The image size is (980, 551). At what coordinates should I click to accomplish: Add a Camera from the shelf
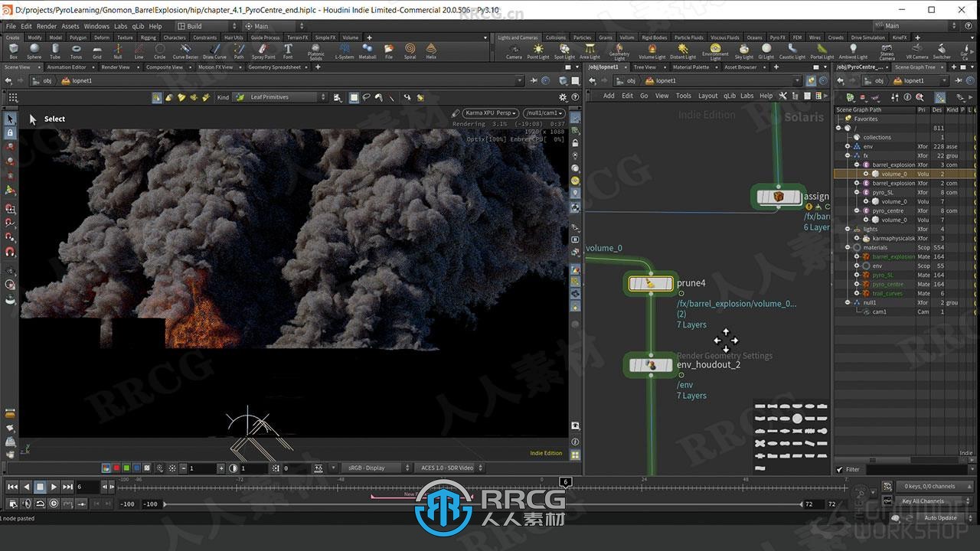514,51
